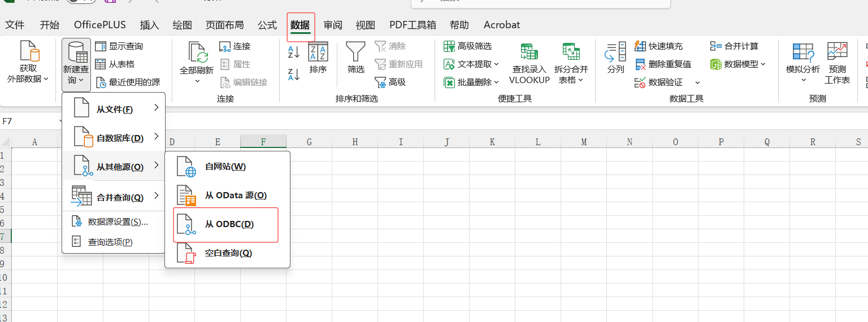Screen dimensions: 868x322
Task: Click 从表格 in the ribbon
Action: tap(115, 64)
